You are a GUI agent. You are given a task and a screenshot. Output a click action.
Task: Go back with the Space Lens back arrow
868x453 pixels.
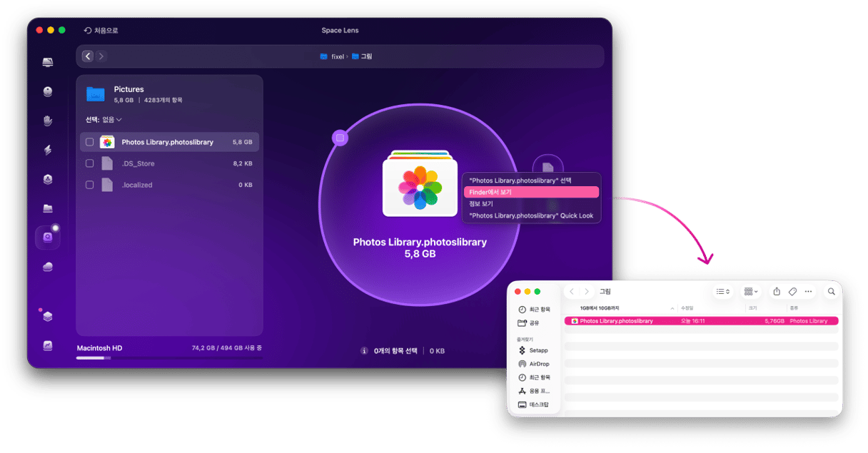(x=88, y=56)
